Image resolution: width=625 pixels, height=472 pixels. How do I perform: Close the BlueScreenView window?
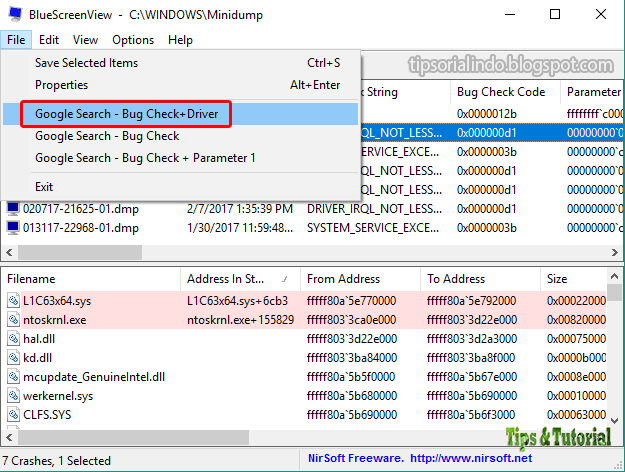tap(601, 15)
